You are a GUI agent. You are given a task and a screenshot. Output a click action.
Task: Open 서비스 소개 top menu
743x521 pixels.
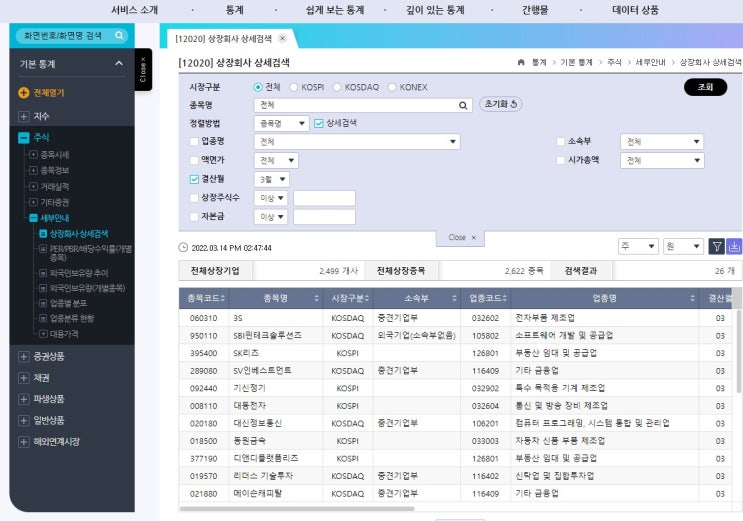(x=135, y=10)
